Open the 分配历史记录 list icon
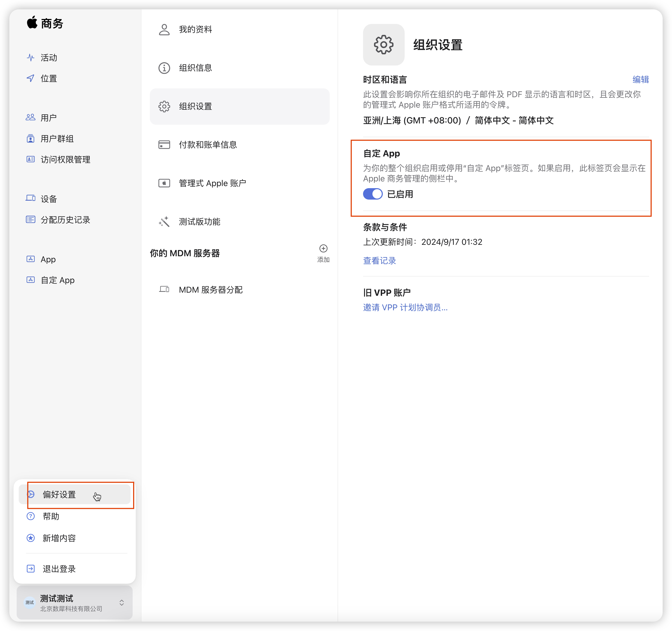Screen dimensions: 672x631 (x=30, y=220)
